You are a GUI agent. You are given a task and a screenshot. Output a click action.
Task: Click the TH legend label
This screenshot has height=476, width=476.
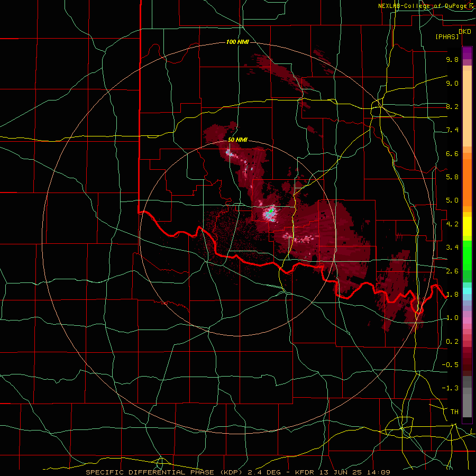click(x=454, y=412)
